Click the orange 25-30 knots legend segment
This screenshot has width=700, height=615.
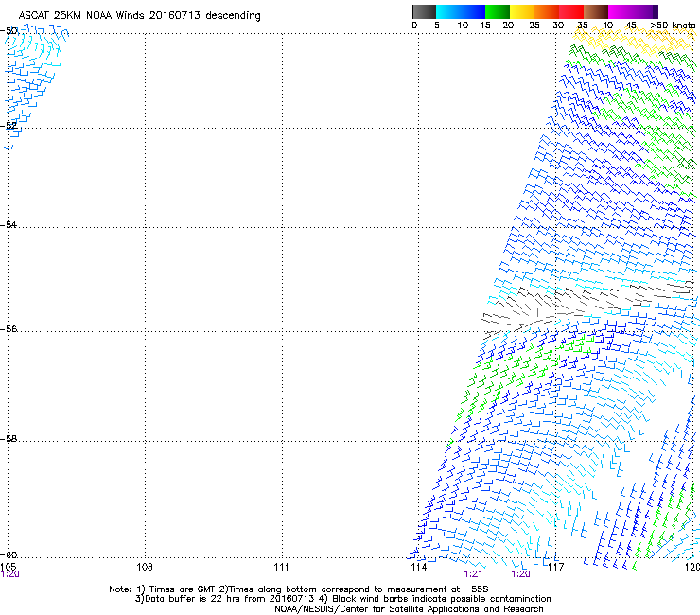[x=547, y=11]
